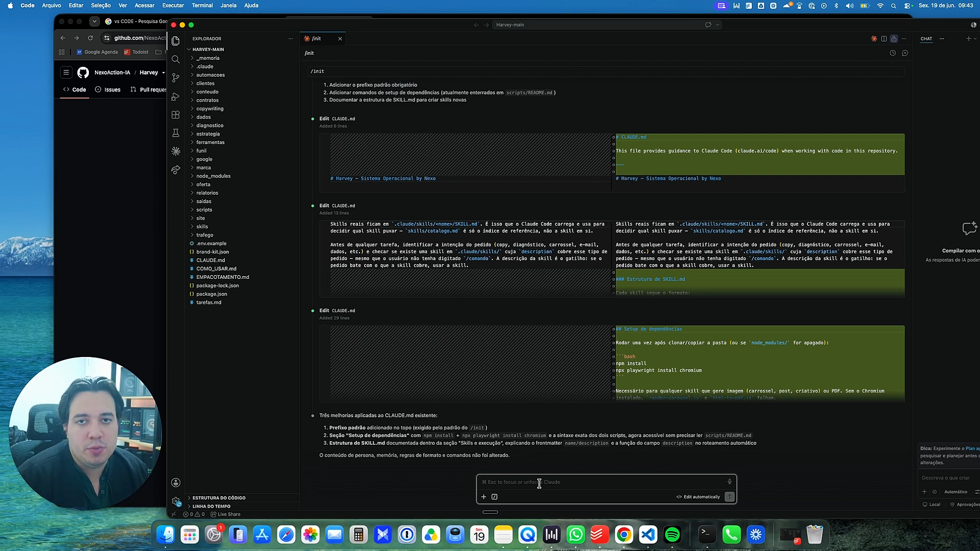Click the Harvey-main command center search
980x551 pixels.
607,25
